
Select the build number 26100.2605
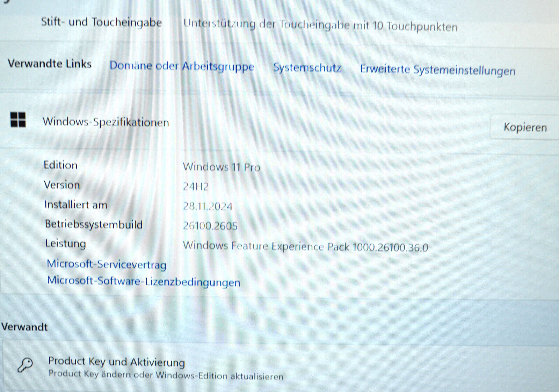coord(210,226)
